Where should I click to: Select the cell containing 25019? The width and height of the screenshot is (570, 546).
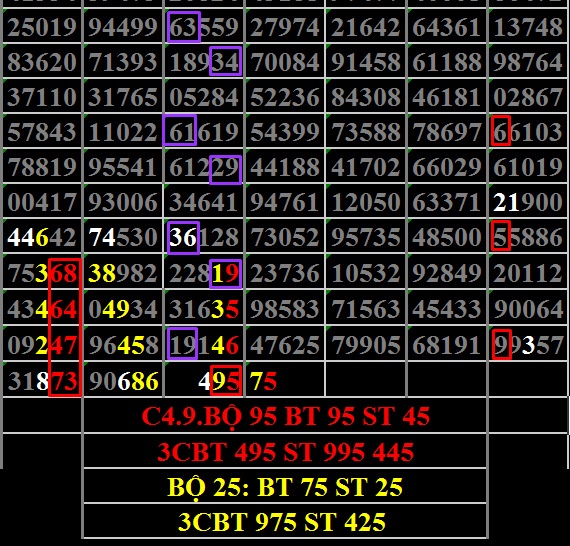pyautogui.click(x=42, y=26)
